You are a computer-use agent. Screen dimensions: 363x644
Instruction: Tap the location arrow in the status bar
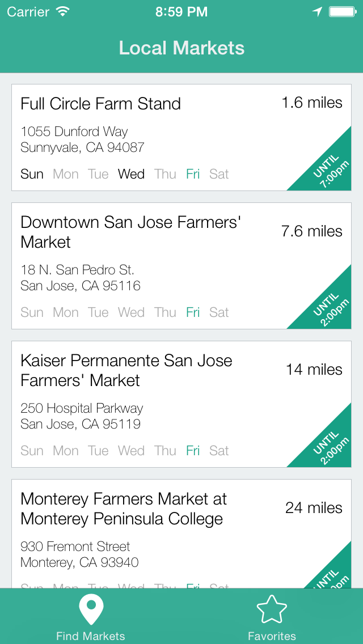[x=317, y=11]
